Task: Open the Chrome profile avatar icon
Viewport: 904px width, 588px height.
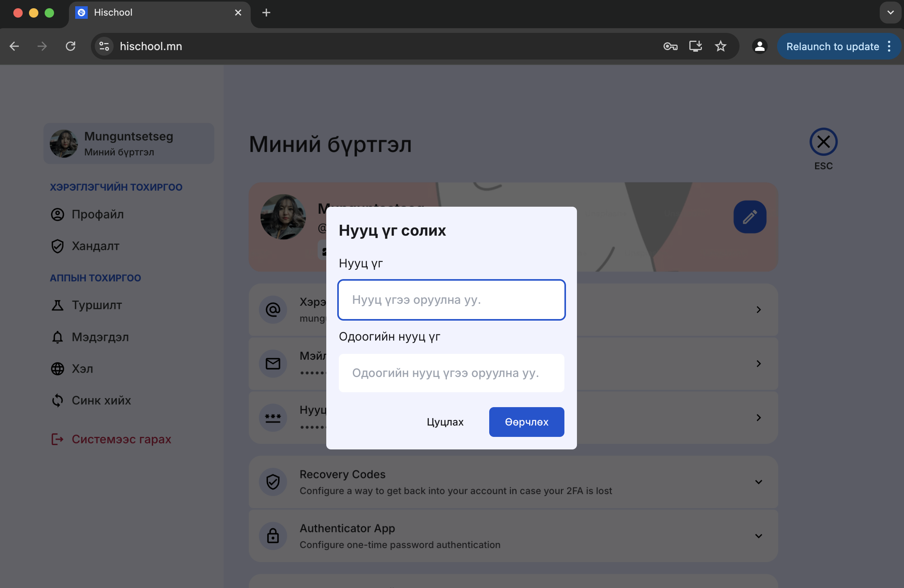Action: pos(759,46)
